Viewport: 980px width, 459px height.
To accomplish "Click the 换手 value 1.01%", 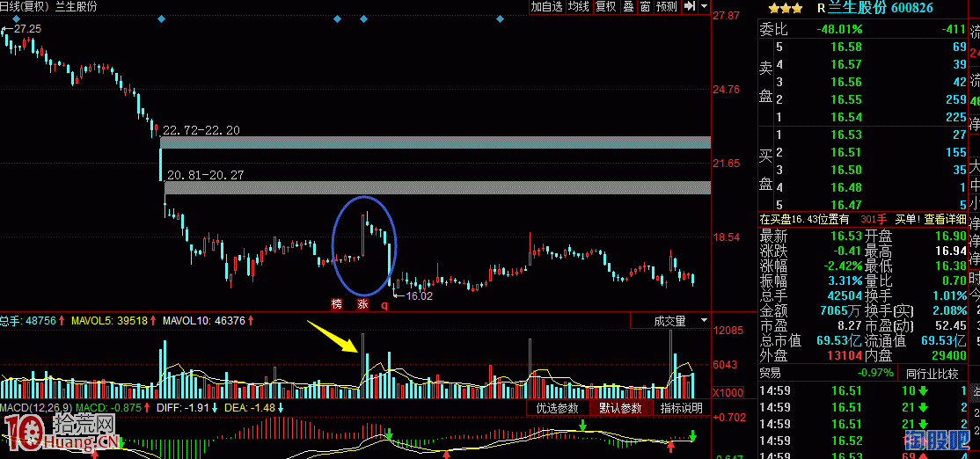I will tap(948, 296).
